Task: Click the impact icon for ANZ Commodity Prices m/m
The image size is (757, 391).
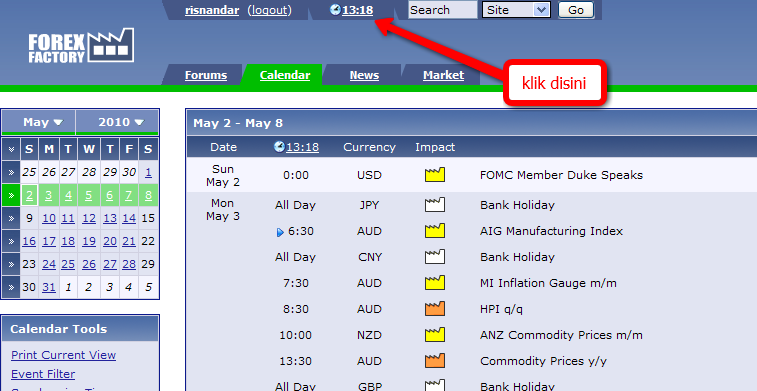Action: point(435,335)
